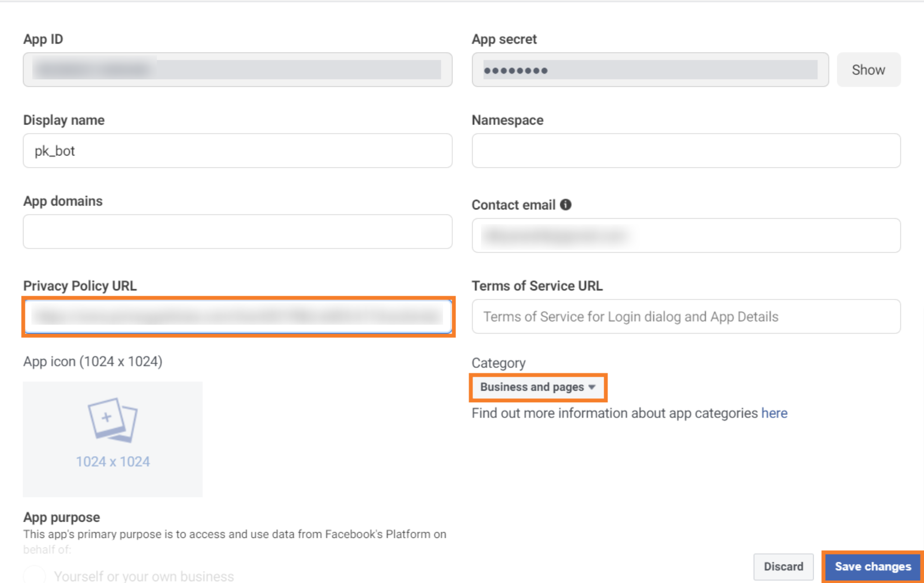Click the Terms of Service URL field
Viewport: 924px width, 583px height.
point(685,317)
